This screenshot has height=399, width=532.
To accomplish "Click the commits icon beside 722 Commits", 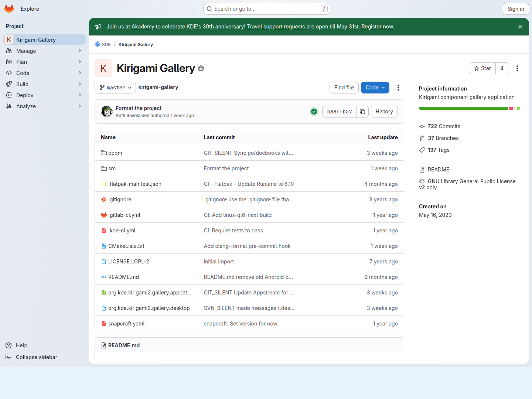I will pos(422,126).
